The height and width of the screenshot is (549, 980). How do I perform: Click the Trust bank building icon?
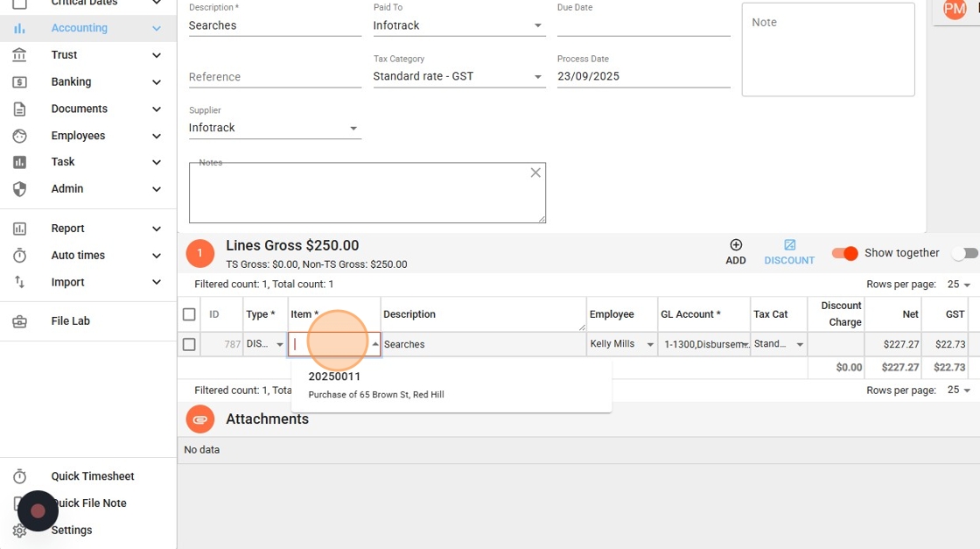coord(19,55)
